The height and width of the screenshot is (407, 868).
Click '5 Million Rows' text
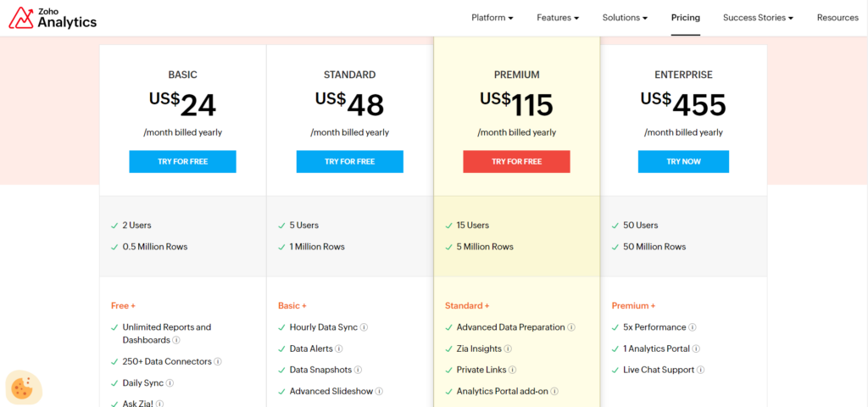tap(485, 247)
